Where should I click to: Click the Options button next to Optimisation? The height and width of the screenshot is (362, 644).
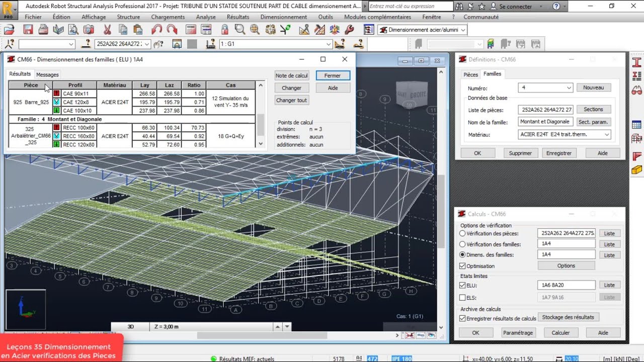tap(566, 266)
